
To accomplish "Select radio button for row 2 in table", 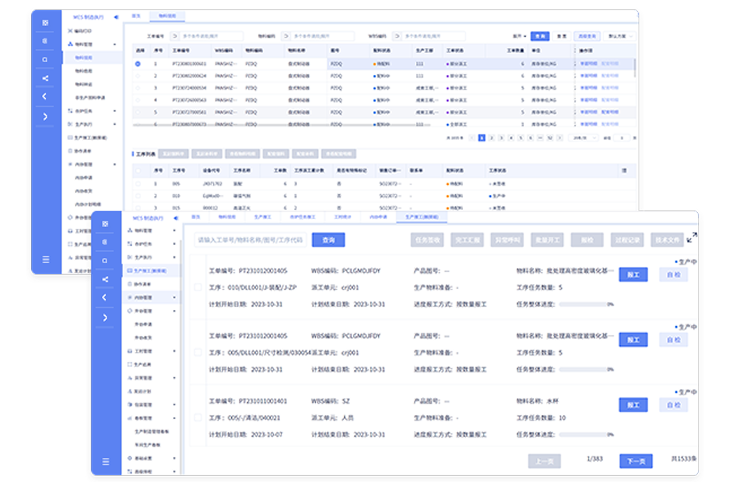I will pyautogui.click(x=138, y=75).
